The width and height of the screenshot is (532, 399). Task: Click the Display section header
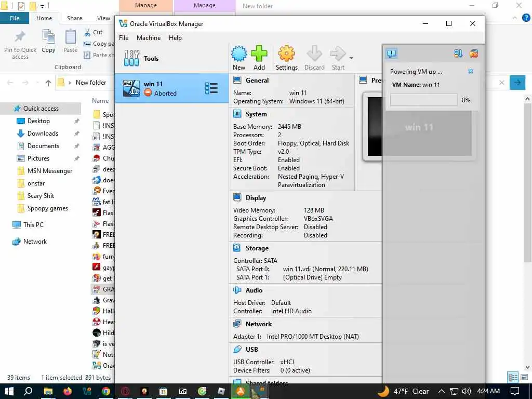(x=256, y=198)
